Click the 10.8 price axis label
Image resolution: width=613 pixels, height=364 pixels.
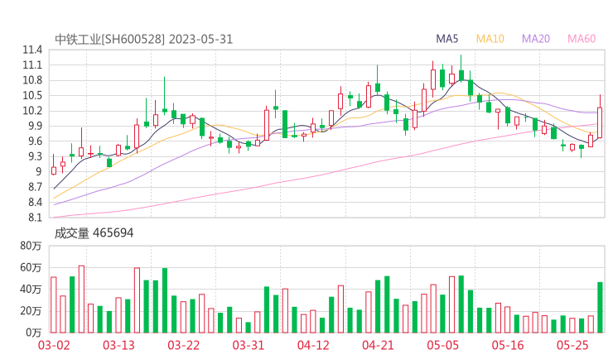pyautogui.click(x=32, y=80)
